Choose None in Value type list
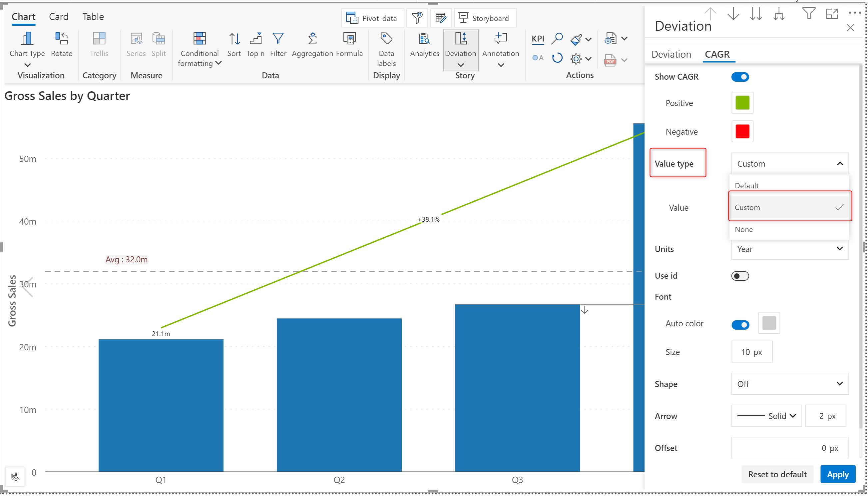Image resolution: width=868 pixels, height=496 pixels. [744, 230]
